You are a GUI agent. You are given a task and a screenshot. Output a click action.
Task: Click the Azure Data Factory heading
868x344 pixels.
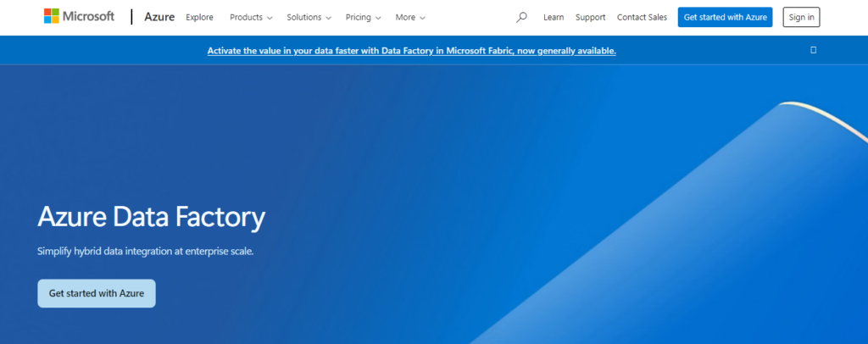click(x=151, y=218)
